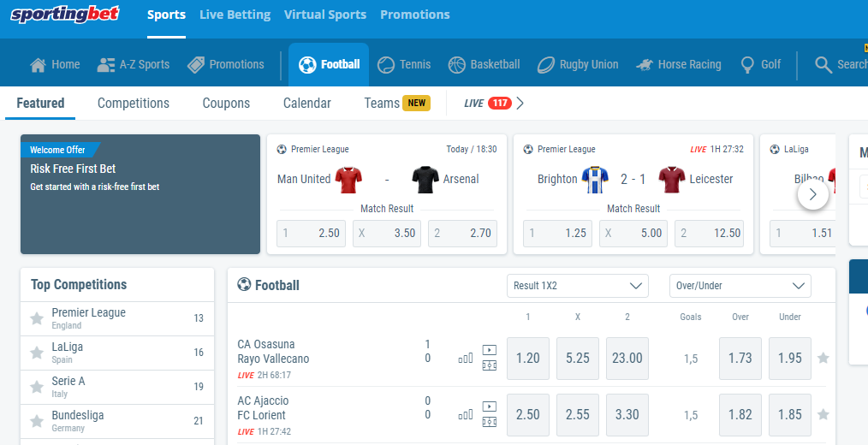
Task: Switch to the Competitions tab
Action: (x=134, y=104)
